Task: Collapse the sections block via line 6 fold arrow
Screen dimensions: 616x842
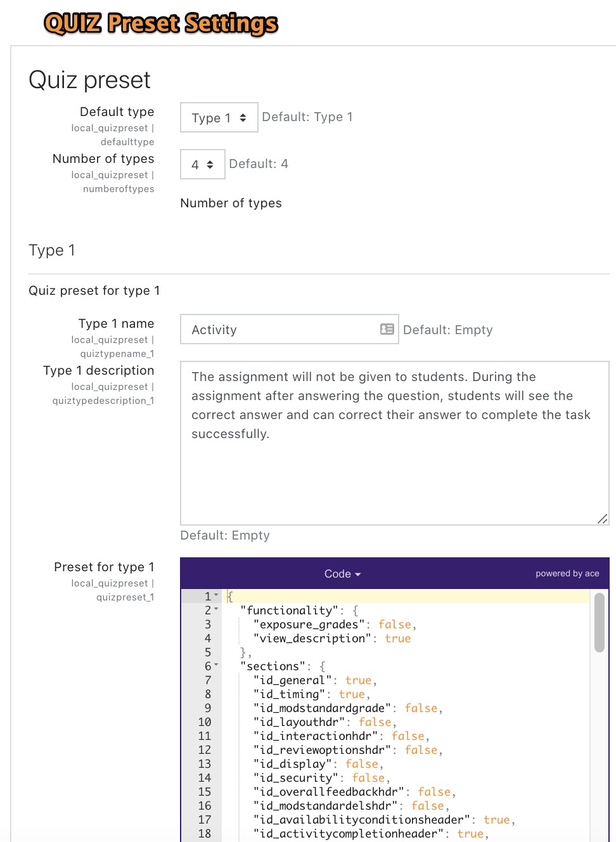Action: [217, 664]
